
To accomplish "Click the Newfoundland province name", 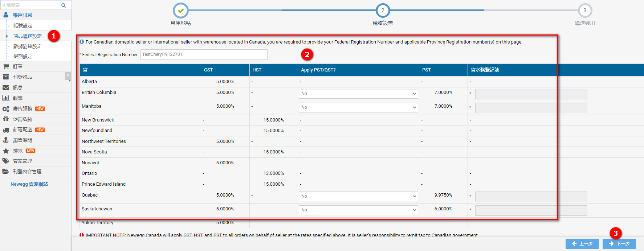I will (97, 131).
